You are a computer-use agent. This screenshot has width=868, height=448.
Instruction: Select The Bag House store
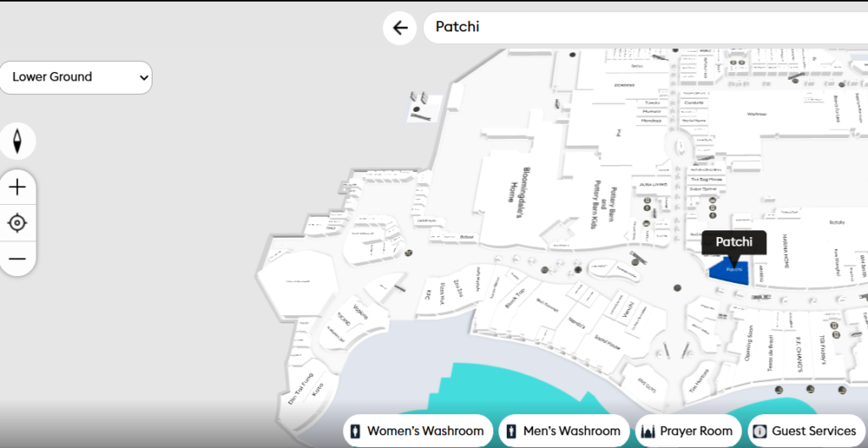point(706,180)
